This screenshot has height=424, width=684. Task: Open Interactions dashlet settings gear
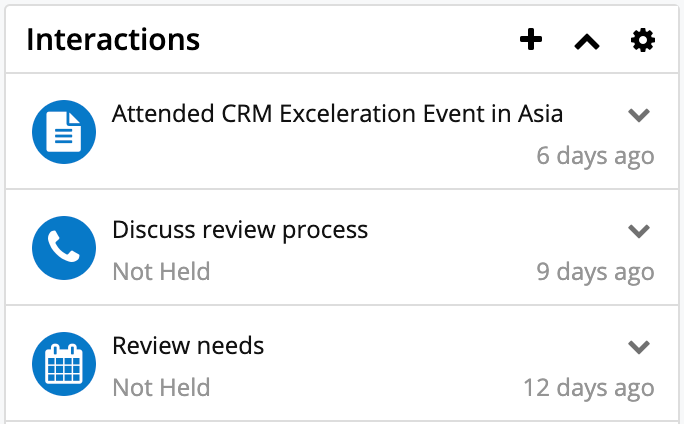tap(643, 40)
